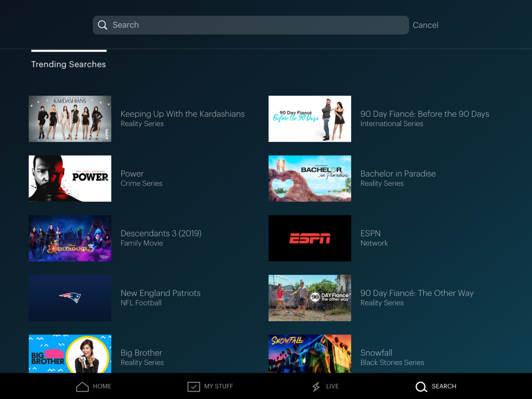The image size is (532, 399).
Task: Click the magnifier icon in search bar
Action: tap(103, 25)
